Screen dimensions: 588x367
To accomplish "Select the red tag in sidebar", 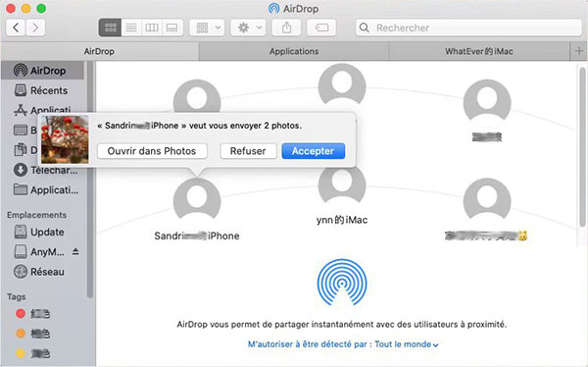I will (x=33, y=314).
